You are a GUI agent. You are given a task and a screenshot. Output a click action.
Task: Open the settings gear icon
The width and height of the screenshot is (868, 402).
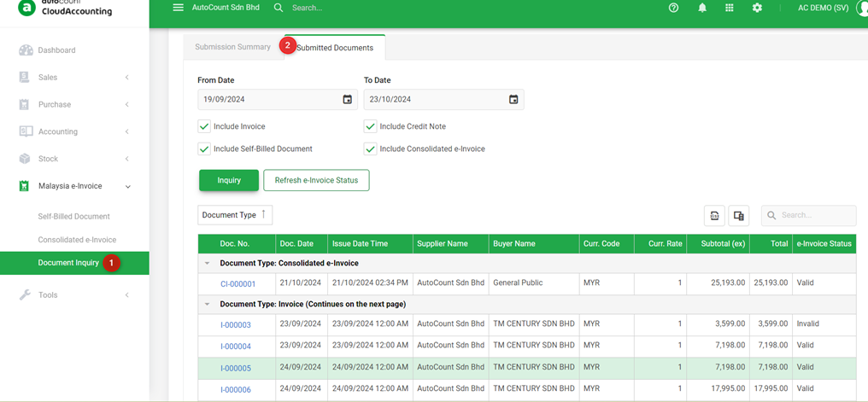click(x=757, y=8)
